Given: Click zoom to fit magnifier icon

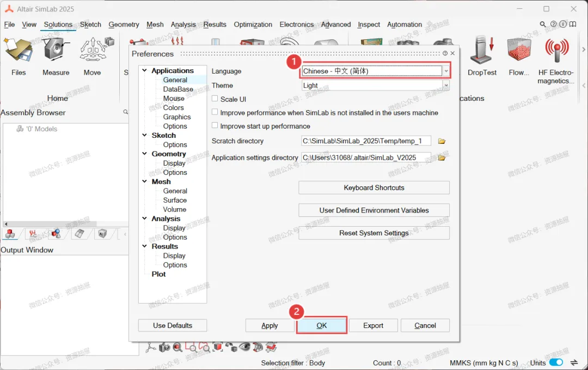Looking at the screenshot, I should click(177, 347).
